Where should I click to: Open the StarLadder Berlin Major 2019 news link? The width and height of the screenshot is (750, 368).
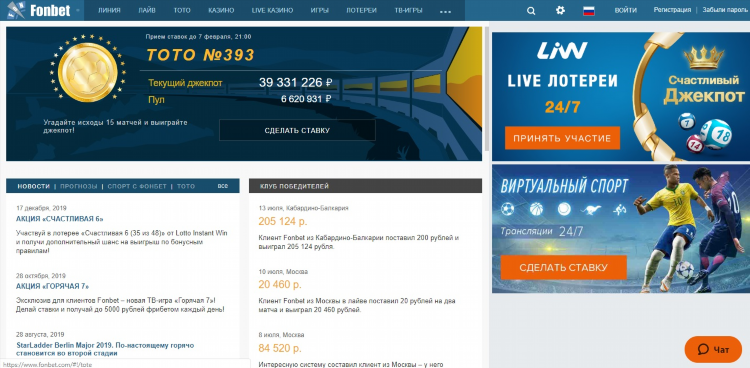105,349
